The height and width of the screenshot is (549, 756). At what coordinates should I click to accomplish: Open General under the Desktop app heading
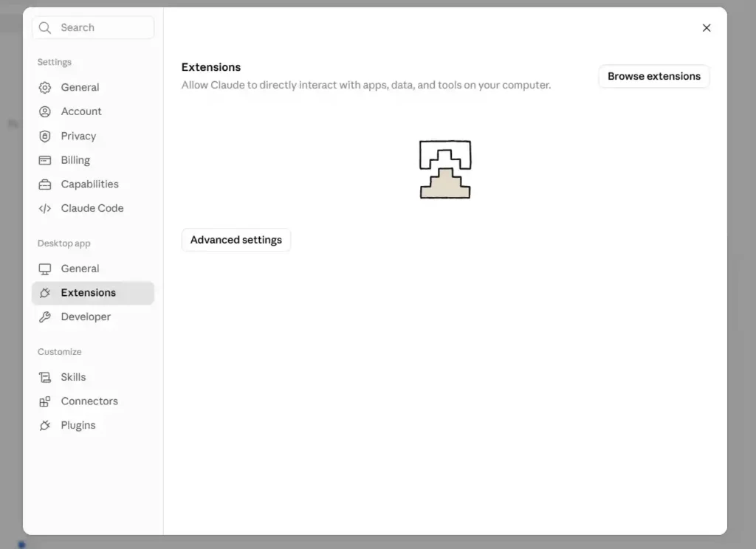point(92,269)
